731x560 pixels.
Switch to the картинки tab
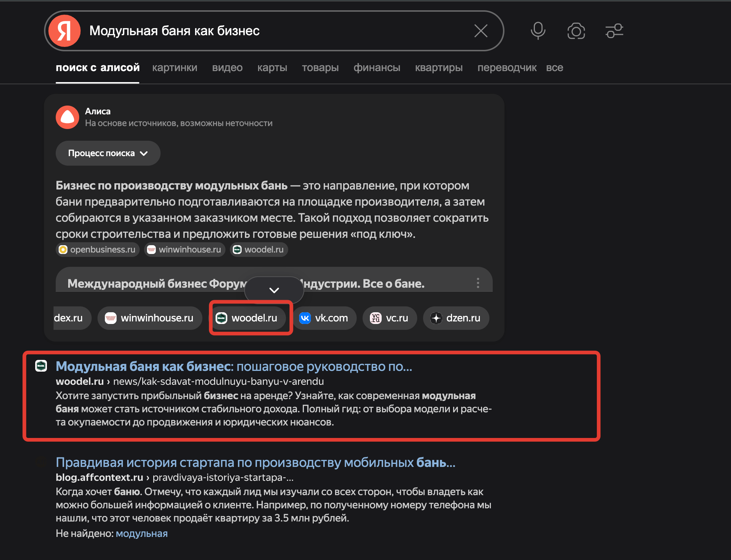pos(175,67)
